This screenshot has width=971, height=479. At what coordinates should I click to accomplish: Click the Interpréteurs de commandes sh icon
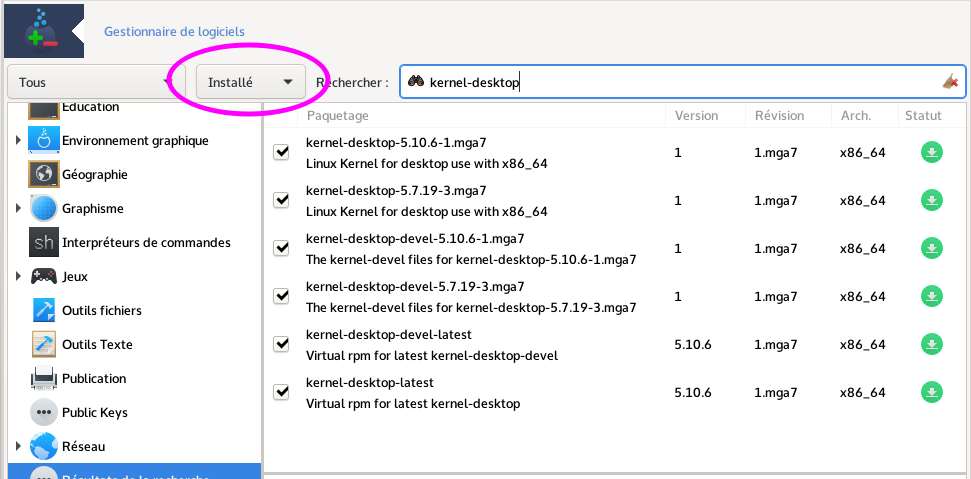43,243
